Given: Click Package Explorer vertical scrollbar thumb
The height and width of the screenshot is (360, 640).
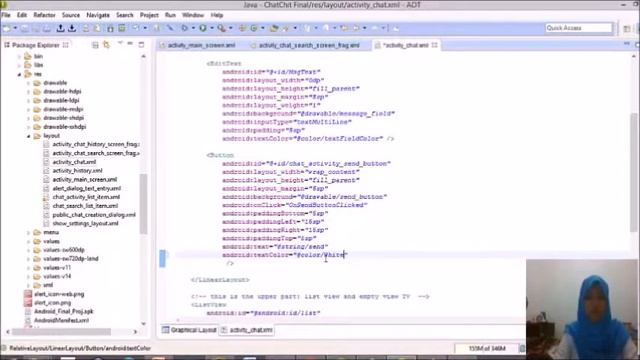Looking at the screenshot, I should pyautogui.click(x=143, y=203).
